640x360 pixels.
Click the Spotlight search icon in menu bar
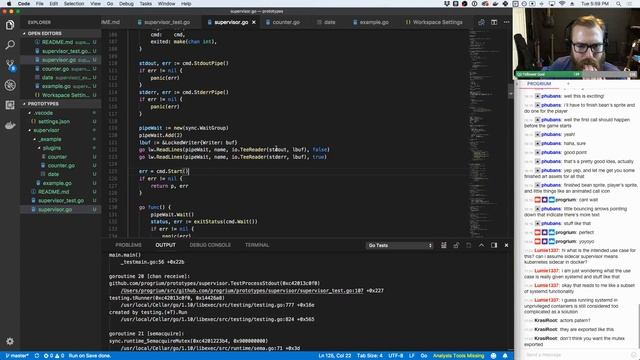618,3
